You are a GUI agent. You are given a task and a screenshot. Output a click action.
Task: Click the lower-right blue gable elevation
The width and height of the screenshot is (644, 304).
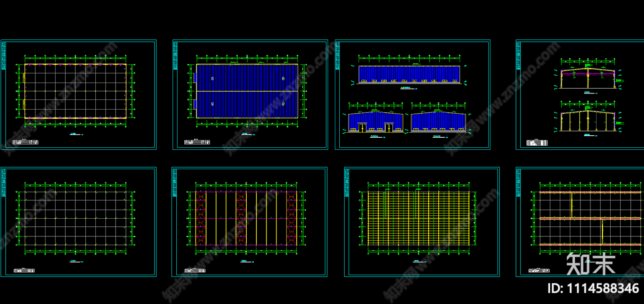tap(438, 122)
